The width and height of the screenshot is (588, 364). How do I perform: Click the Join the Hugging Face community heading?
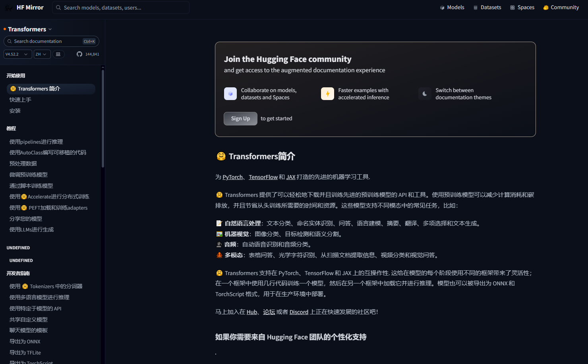point(288,59)
